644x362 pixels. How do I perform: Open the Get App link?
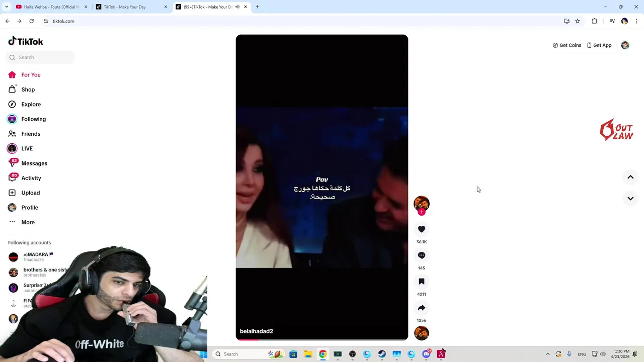pos(599,45)
